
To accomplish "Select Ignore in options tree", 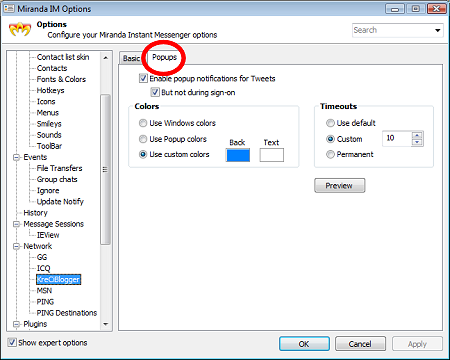I will coord(48,190).
